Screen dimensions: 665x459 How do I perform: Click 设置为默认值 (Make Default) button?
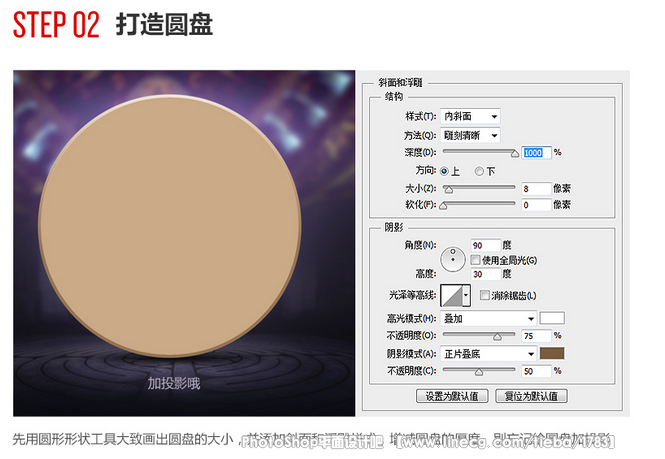coord(452,396)
